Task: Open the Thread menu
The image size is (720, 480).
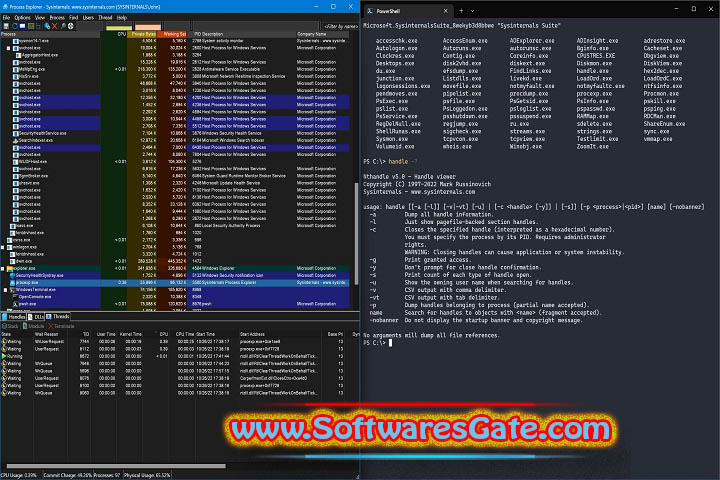Action: coord(105,17)
